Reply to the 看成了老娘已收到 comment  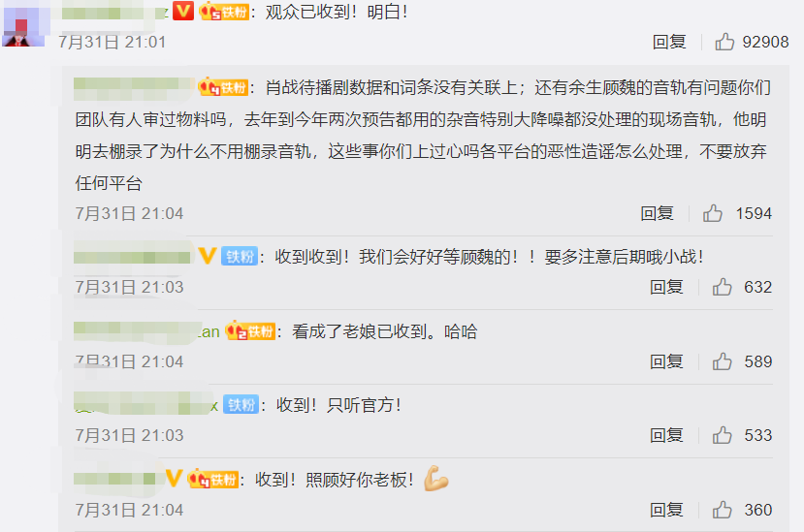click(666, 361)
